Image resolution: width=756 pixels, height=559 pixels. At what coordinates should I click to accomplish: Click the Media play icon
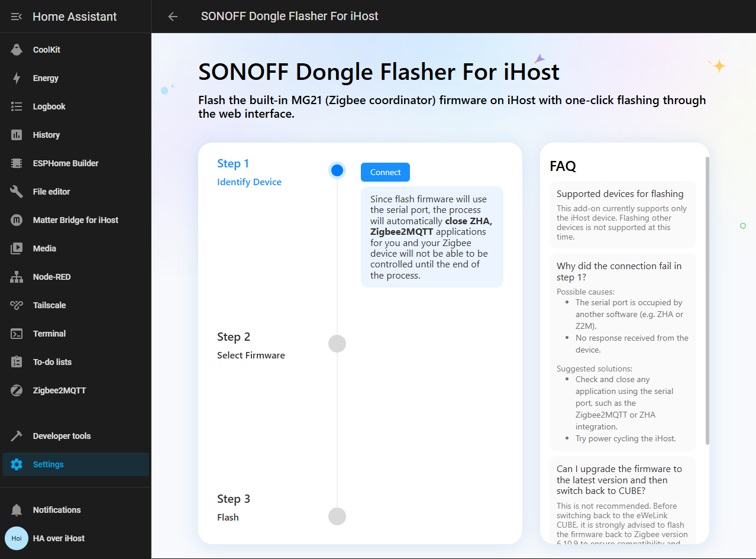[17, 248]
